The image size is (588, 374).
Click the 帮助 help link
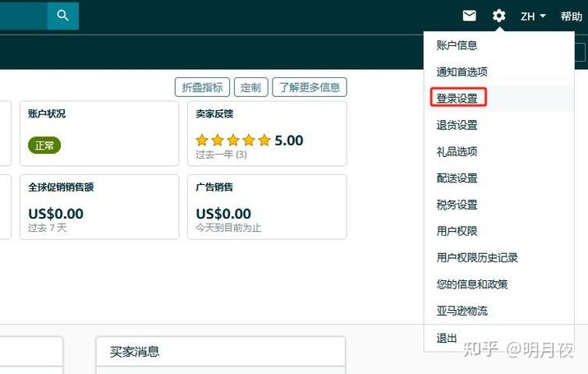tap(571, 16)
